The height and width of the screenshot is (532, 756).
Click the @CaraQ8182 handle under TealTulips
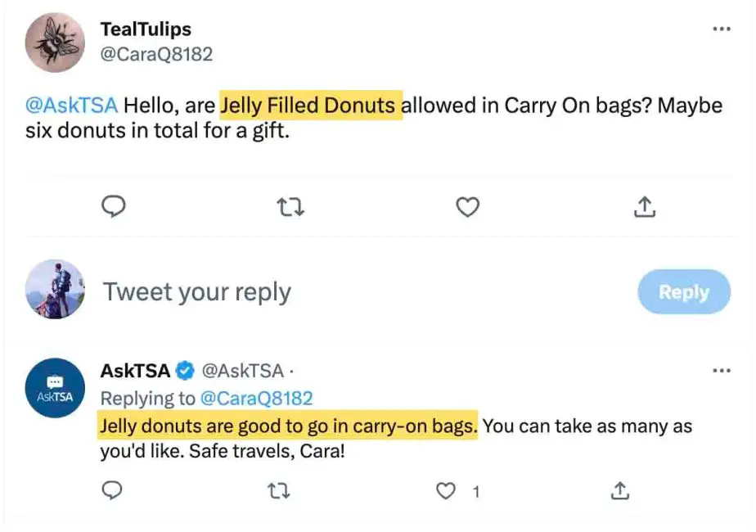155,54
